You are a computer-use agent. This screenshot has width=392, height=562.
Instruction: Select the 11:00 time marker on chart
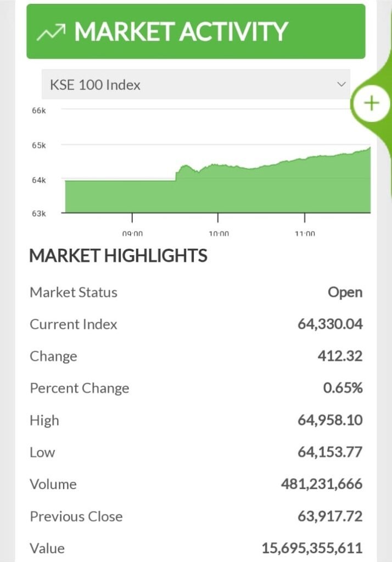(x=305, y=233)
